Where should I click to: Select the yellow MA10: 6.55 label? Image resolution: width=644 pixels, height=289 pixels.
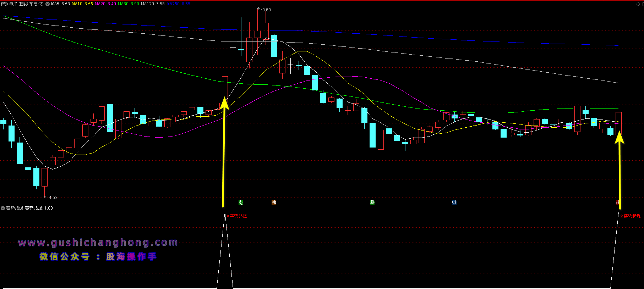(82, 4)
